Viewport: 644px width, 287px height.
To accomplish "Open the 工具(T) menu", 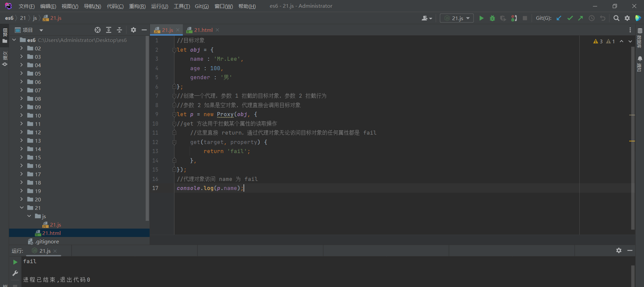I will click(x=182, y=6).
